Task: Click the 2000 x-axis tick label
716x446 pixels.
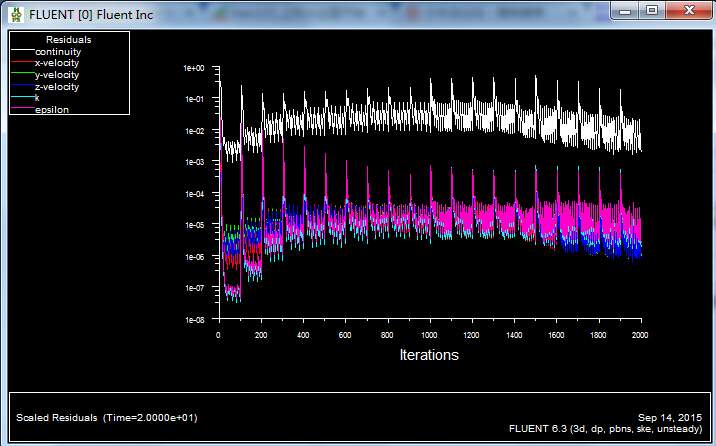Action: coord(640,335)
